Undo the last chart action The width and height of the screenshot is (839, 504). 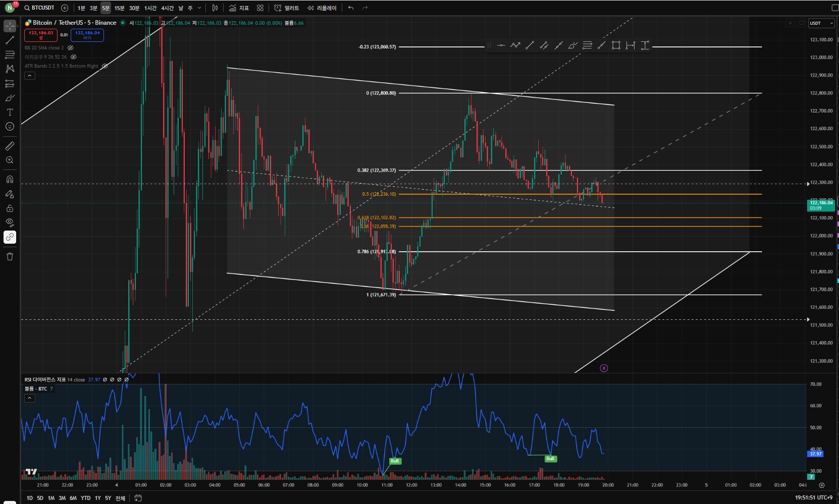tap(351, 8)
